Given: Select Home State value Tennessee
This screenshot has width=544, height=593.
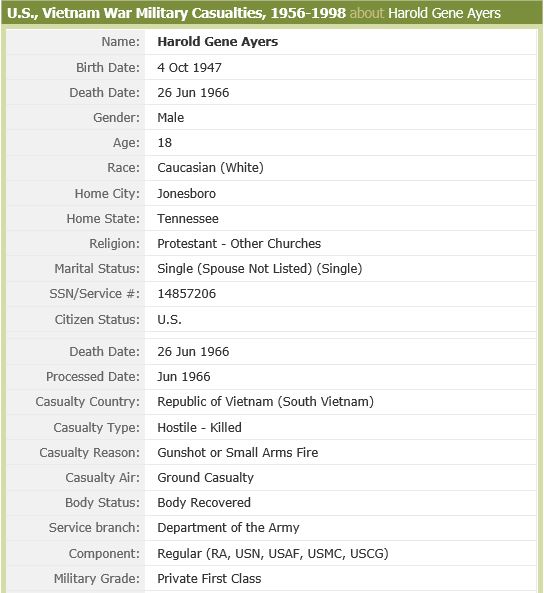Looking at the screenshot, I should (x=188, y=219).
